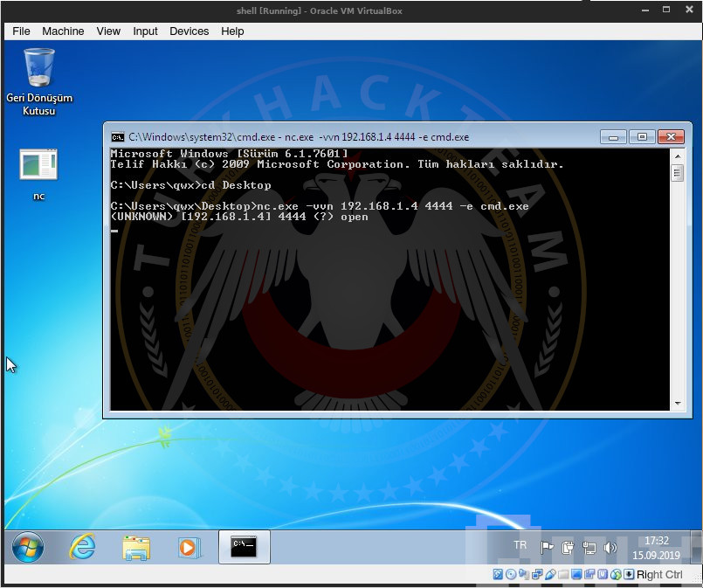The image size is (703, 588).
Task: Click VirtualBox optical disc status icon
Action: [511, 574]
